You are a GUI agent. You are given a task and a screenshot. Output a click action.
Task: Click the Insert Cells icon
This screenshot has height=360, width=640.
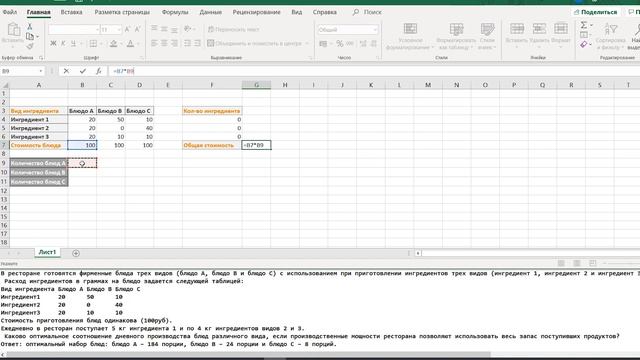coord(517,29)
